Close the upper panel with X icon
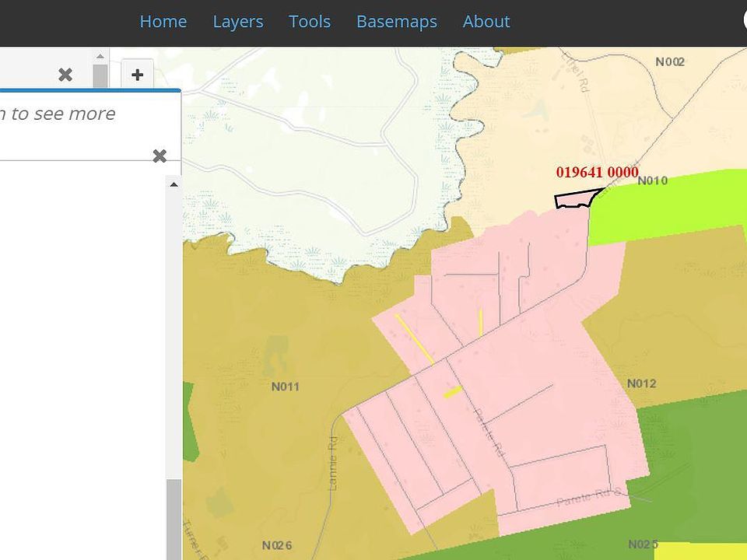This screenshot has width=747, height=560. pos(65,75)
